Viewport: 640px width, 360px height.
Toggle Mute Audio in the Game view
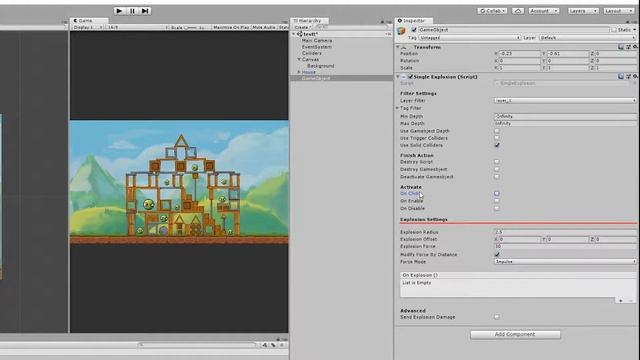[x=264, y=27]
